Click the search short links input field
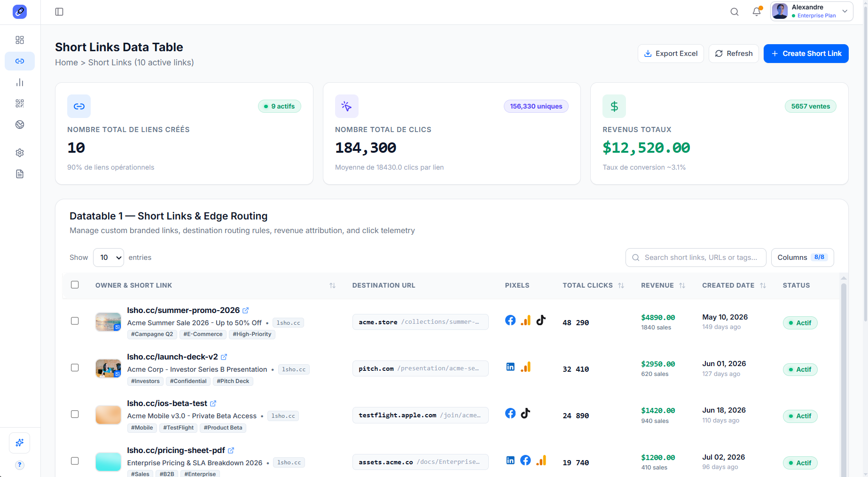This screenshot has width=868, height=477. 696,258
